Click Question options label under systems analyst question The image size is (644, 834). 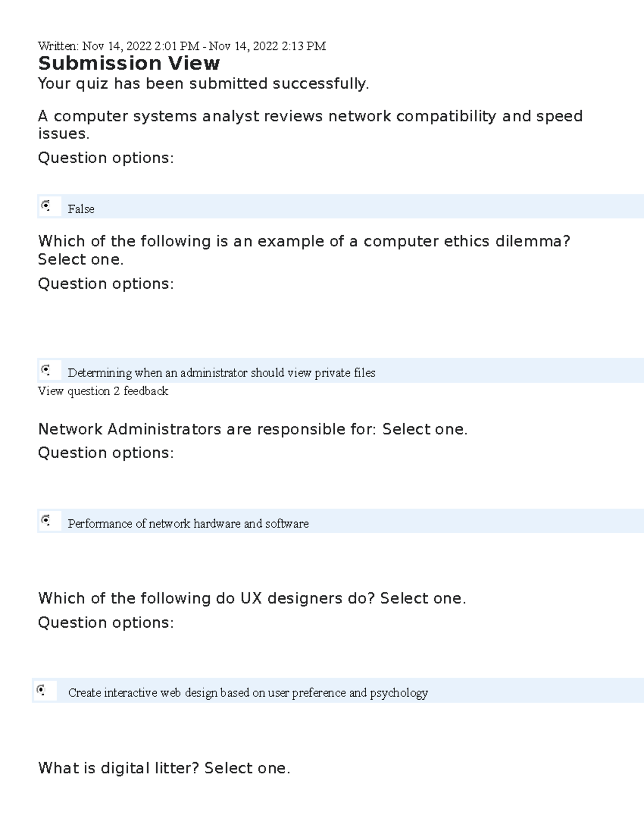point(106,158)
